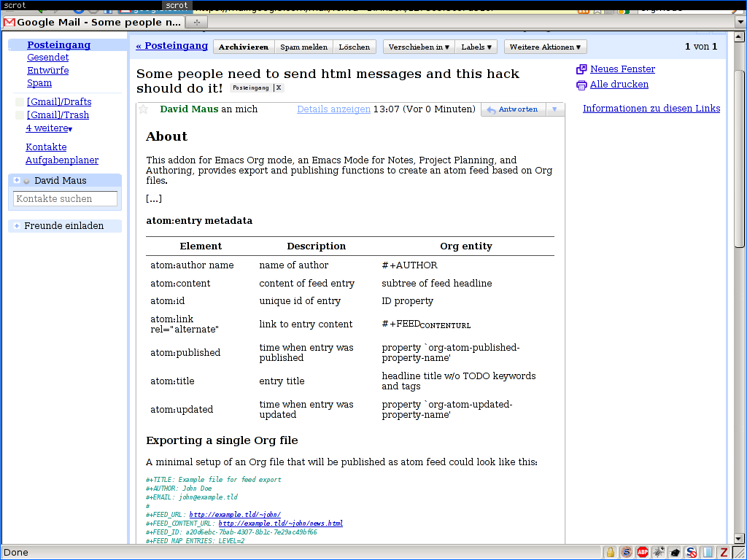The width and height of the screenshot is (747, 560).
Task: Open Posteingang in the sidebar
Action: pos(58,44)
